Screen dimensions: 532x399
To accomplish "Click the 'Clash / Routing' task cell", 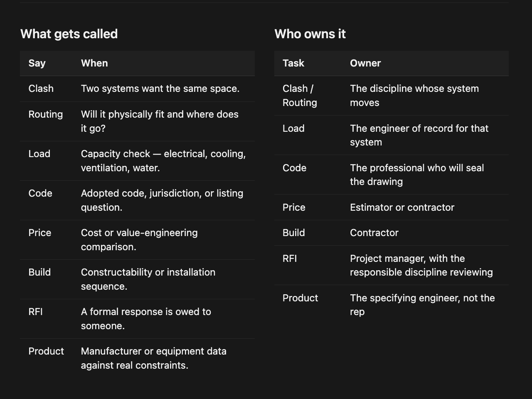I will [300, 96].
